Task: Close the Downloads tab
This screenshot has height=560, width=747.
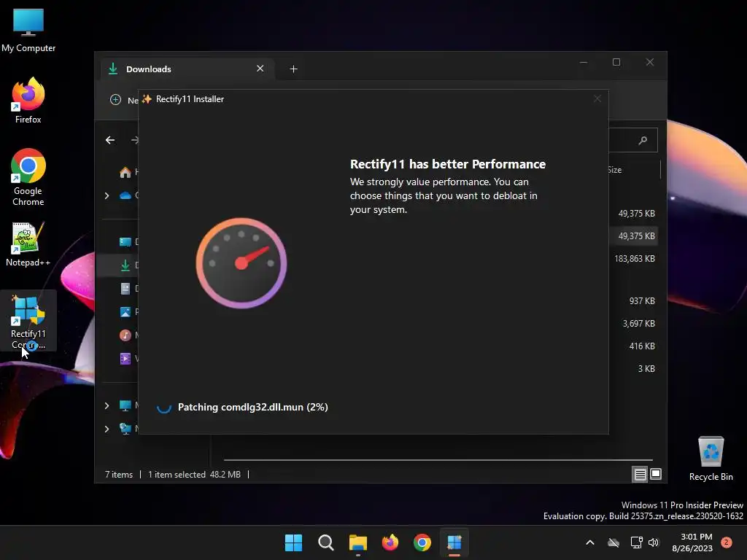Action: 260,69
